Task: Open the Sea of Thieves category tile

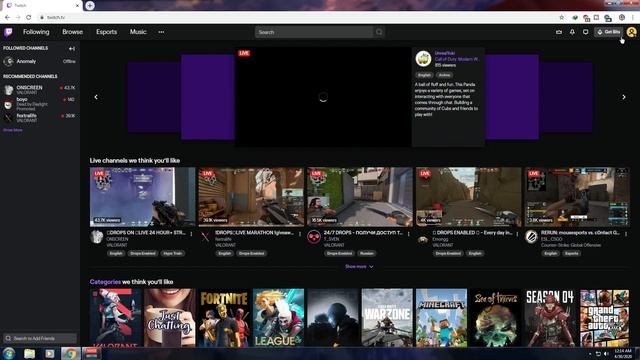Action: pos(496,318)
